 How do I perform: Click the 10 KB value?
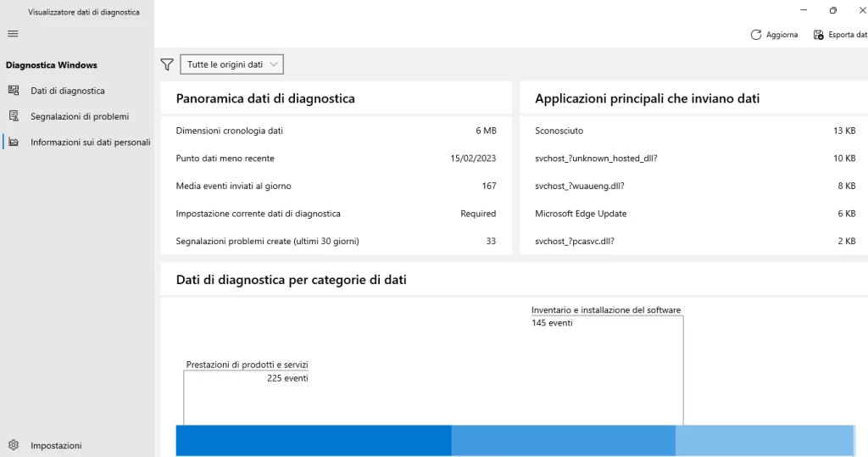844,159
